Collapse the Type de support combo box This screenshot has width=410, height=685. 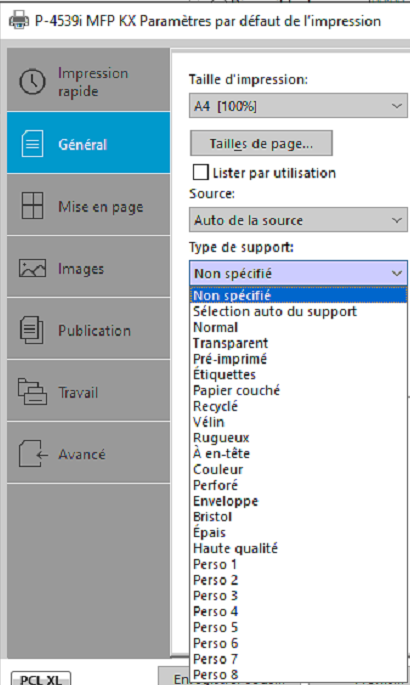[x=298, y=273]
